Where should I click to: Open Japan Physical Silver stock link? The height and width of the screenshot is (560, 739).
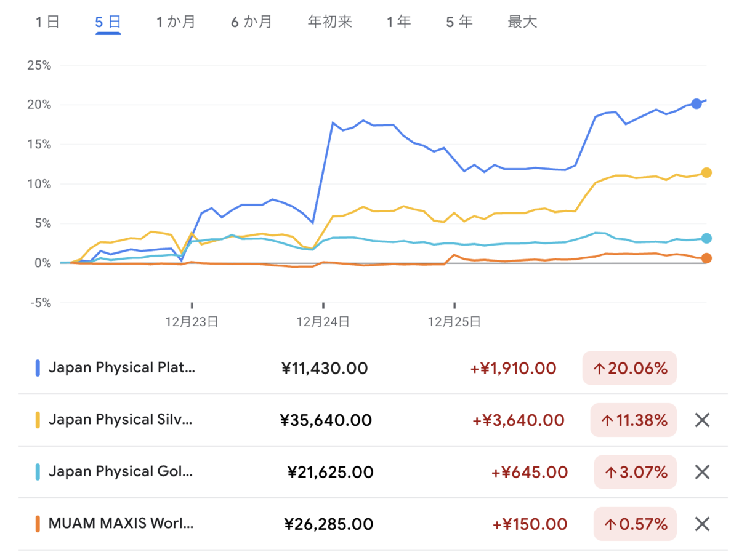point(120,420)
